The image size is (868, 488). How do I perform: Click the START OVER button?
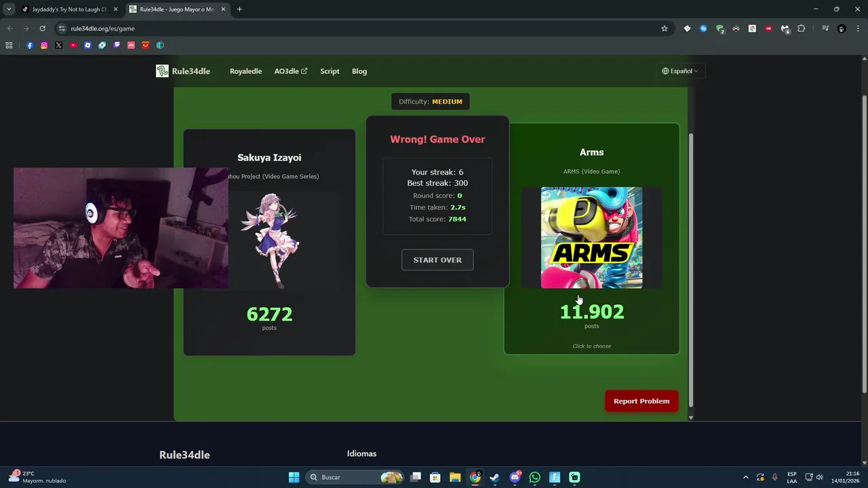(x=437, y=260)
